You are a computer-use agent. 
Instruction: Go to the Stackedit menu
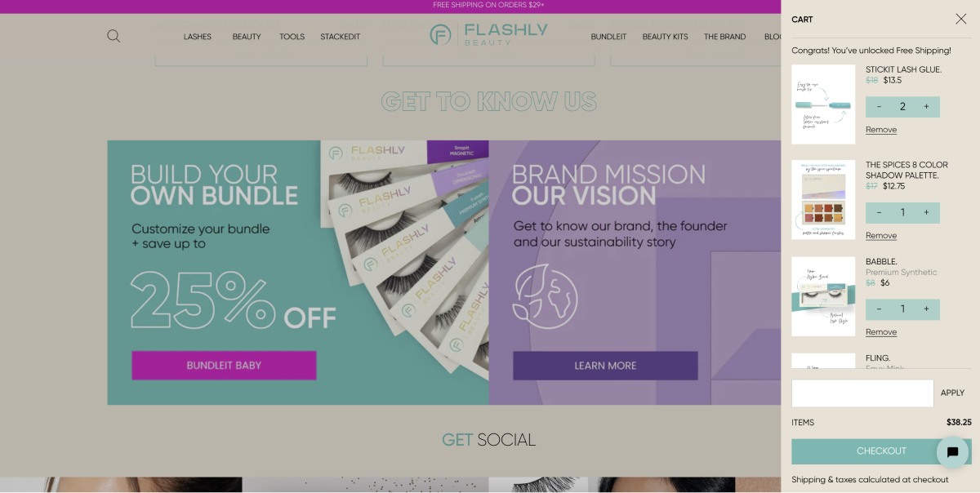tap(340, 37)
